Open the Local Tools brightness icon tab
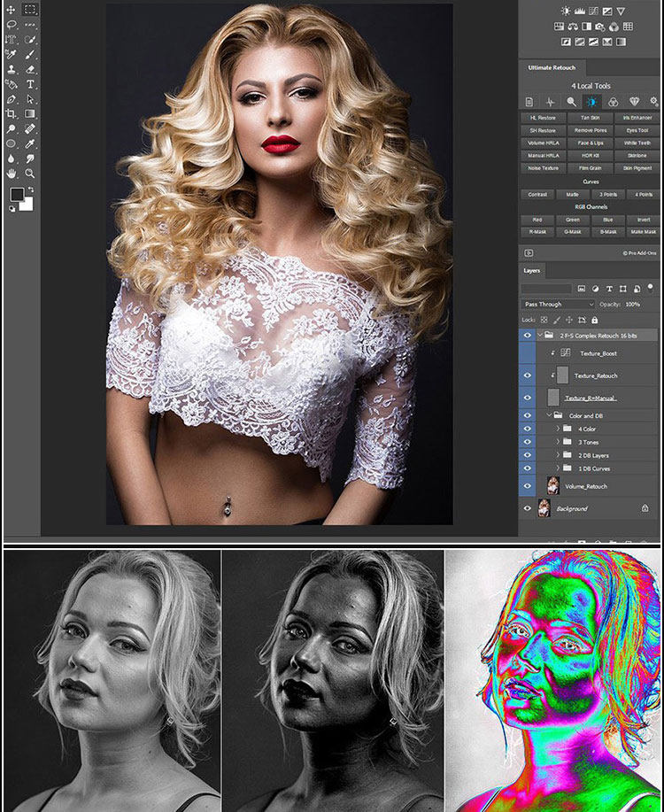The image size is (664, 812). click(x=591, y=102)
